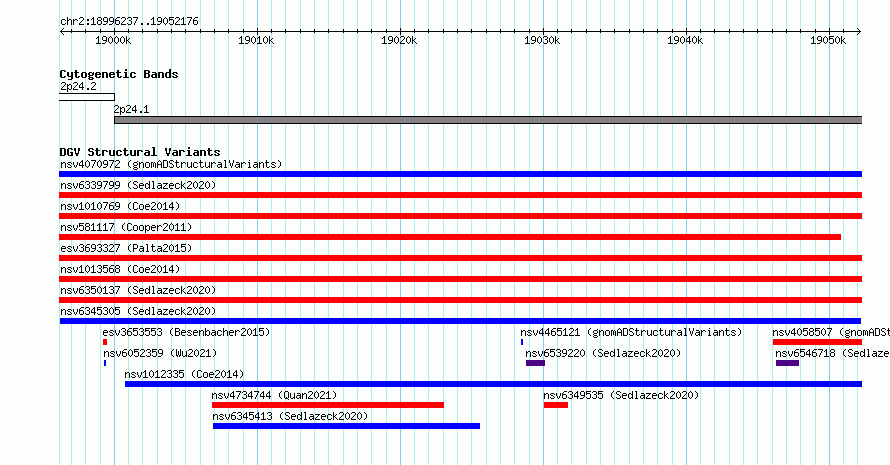Click the 19050k ruler tick label

click(828, 40)
